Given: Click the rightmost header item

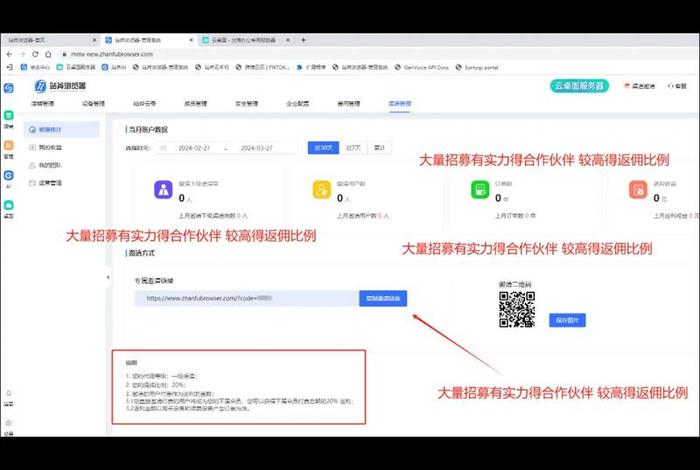Looking at the screenshot, I should pos(677,86).
